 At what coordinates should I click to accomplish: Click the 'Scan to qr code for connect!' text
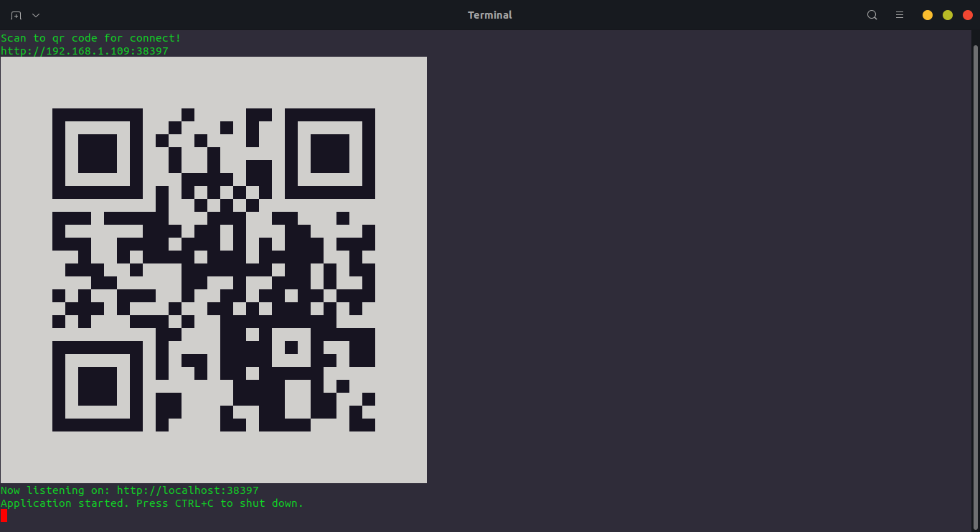(89, 38)
